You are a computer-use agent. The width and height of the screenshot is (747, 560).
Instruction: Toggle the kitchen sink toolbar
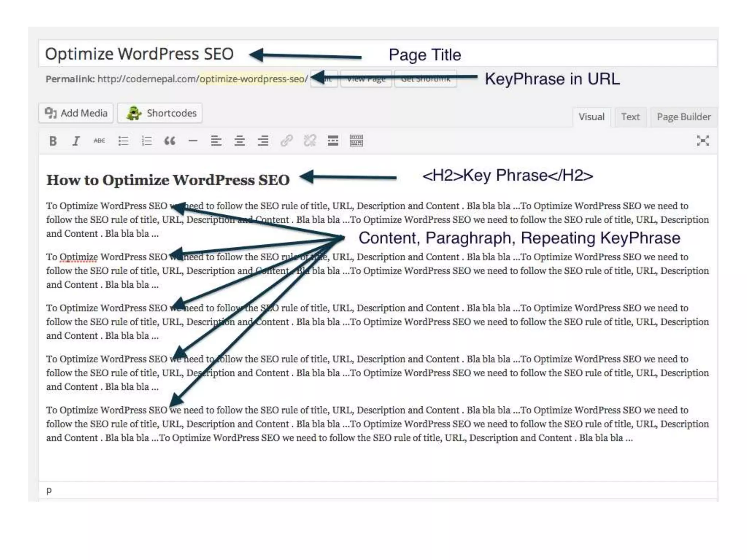356,141
